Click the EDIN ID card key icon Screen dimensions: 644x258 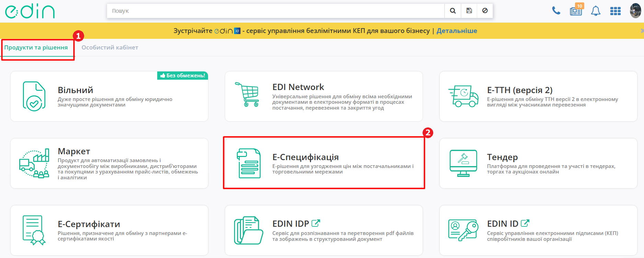pos(463,230)
